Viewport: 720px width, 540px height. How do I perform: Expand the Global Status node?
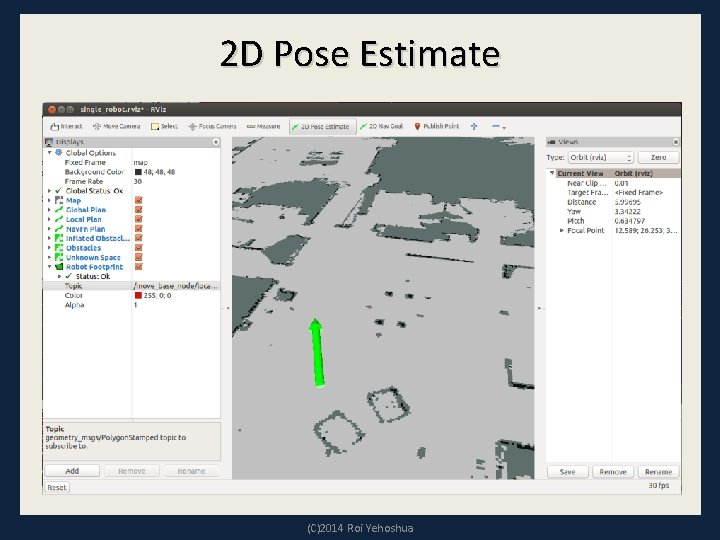click(x=50, y=191)
